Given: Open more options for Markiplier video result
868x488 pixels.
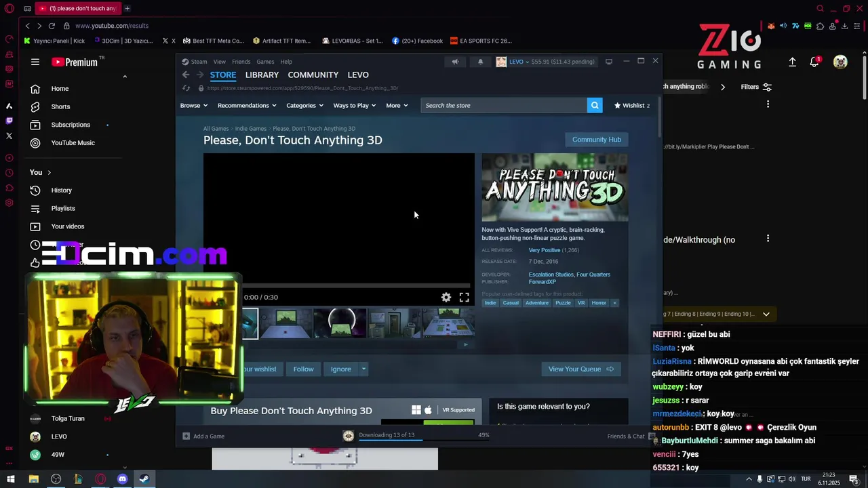Looking at the screenshot, I should [x=768, y=104].
